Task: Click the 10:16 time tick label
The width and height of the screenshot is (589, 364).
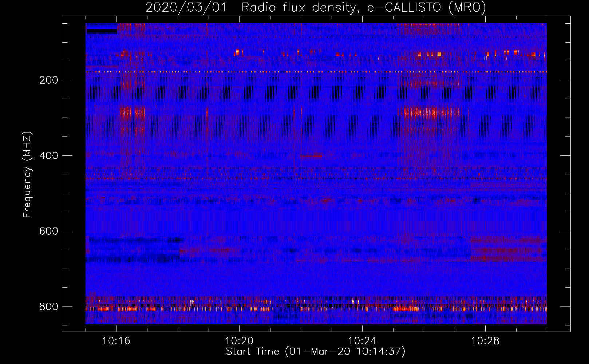Action: coord(116,341)
